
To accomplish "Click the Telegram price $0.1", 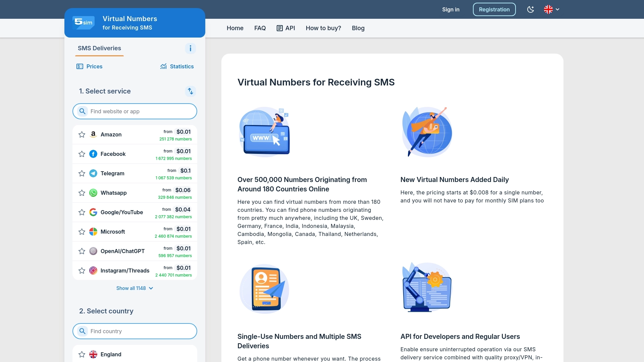I will click(185, 171).
